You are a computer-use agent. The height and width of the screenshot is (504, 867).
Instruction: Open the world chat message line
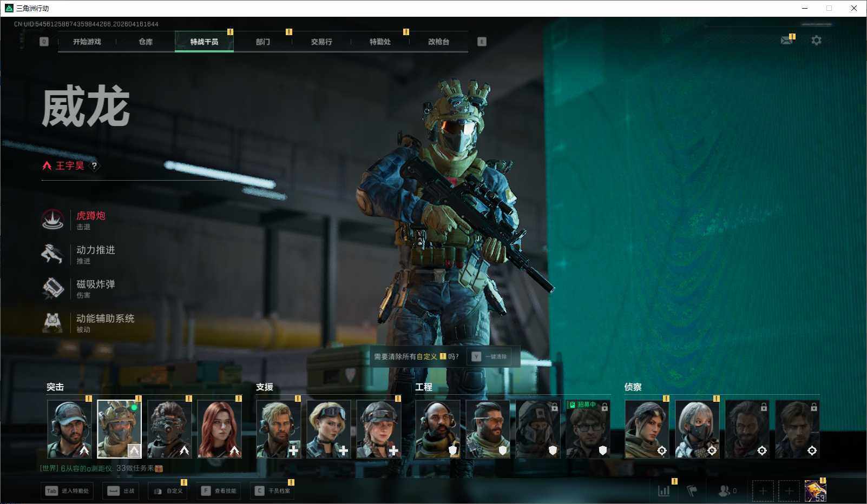coord(102,468)
